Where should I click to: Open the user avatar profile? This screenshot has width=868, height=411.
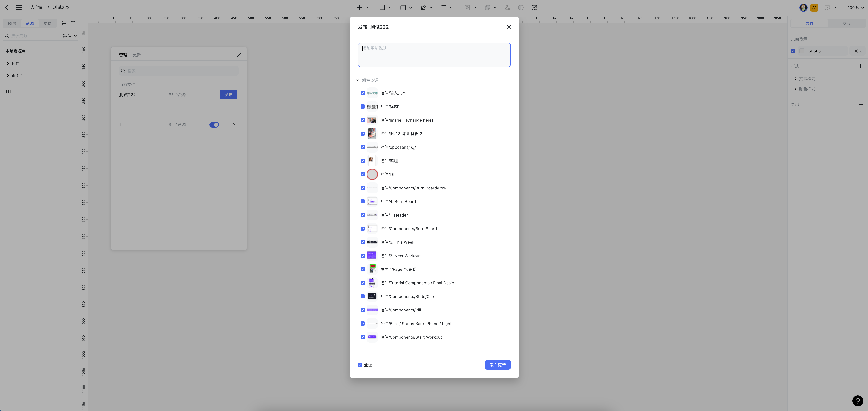[x=803, y=7]
